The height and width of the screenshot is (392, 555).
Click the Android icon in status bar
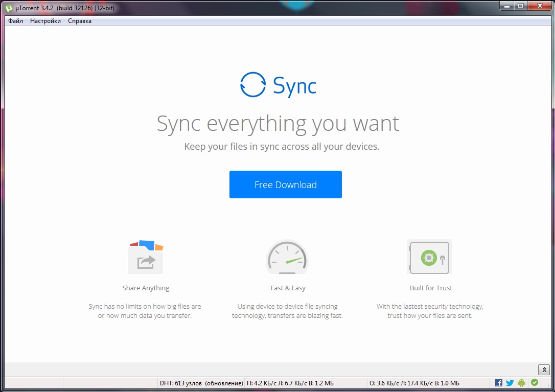521,383
